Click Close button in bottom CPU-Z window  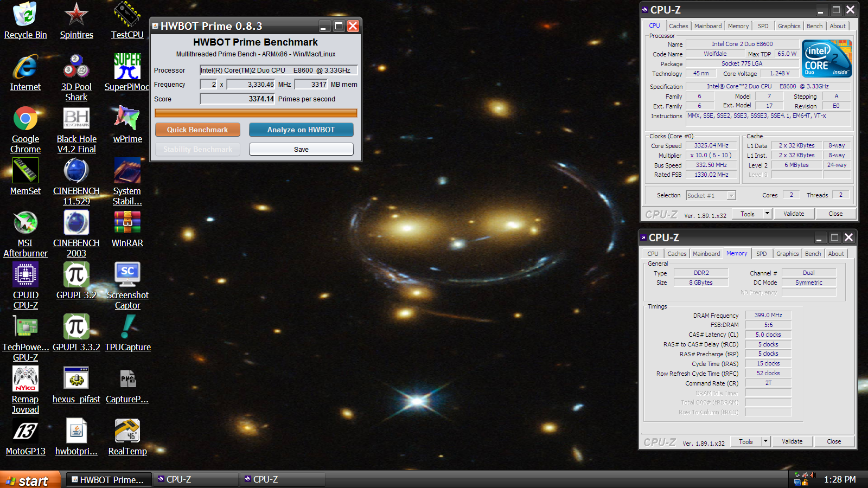(x=834, y=441)
